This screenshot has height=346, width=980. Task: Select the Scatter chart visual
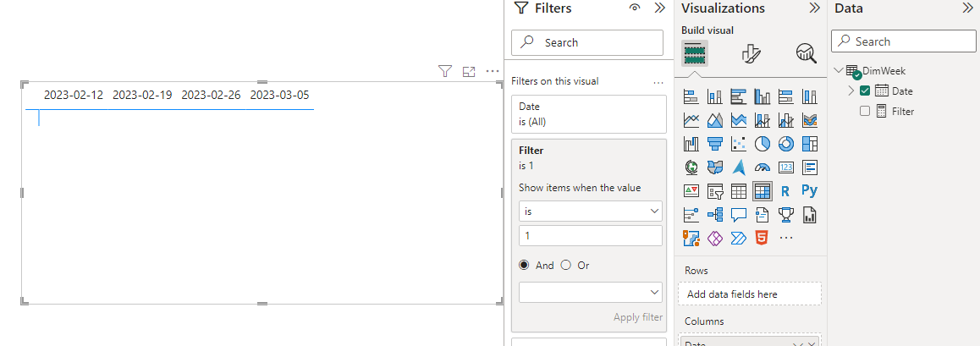[738, 144]
